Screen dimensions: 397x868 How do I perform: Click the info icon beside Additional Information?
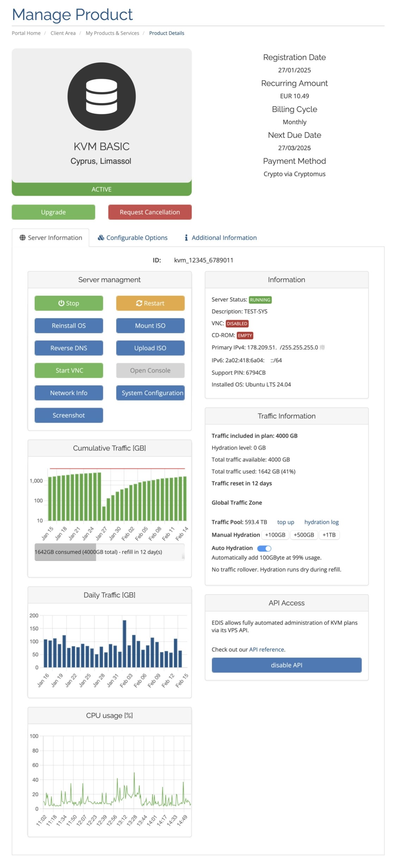point(186,238)
